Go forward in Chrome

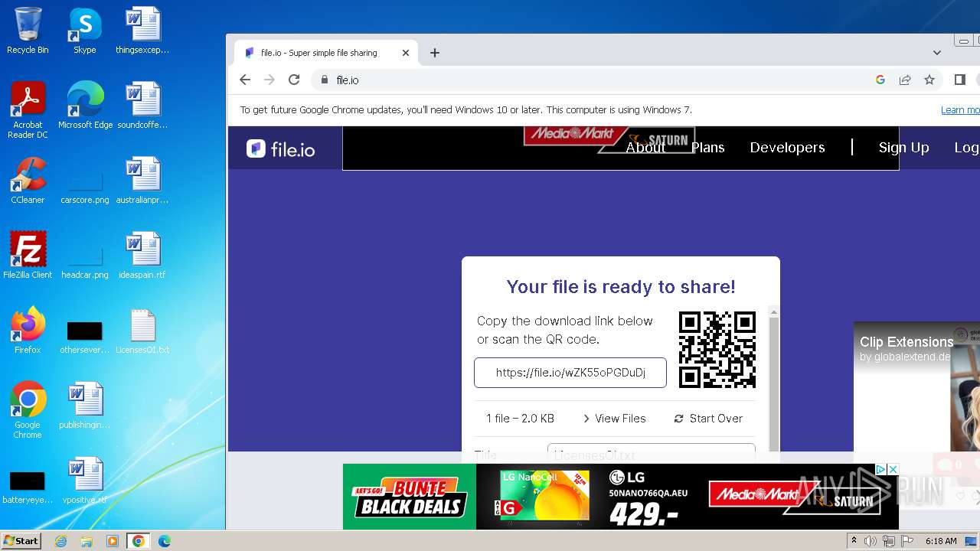pyautogui.click(x=269, y=80)
